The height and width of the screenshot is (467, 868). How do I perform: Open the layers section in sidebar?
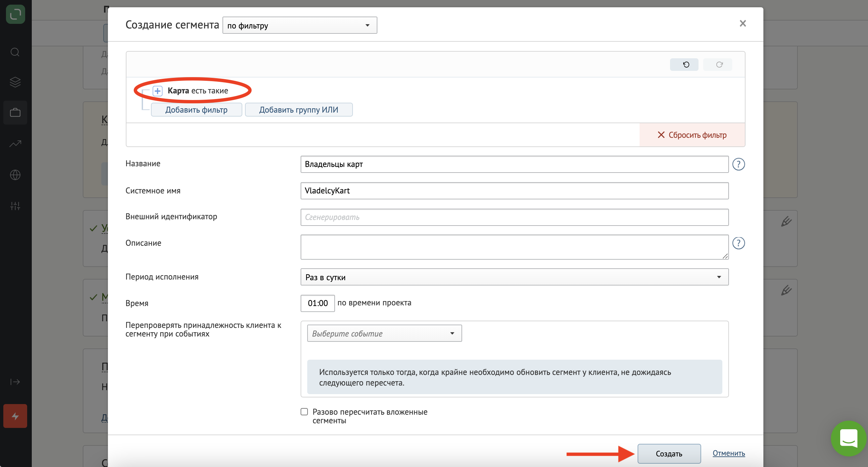pyautogui.click(x=15, y=82)
